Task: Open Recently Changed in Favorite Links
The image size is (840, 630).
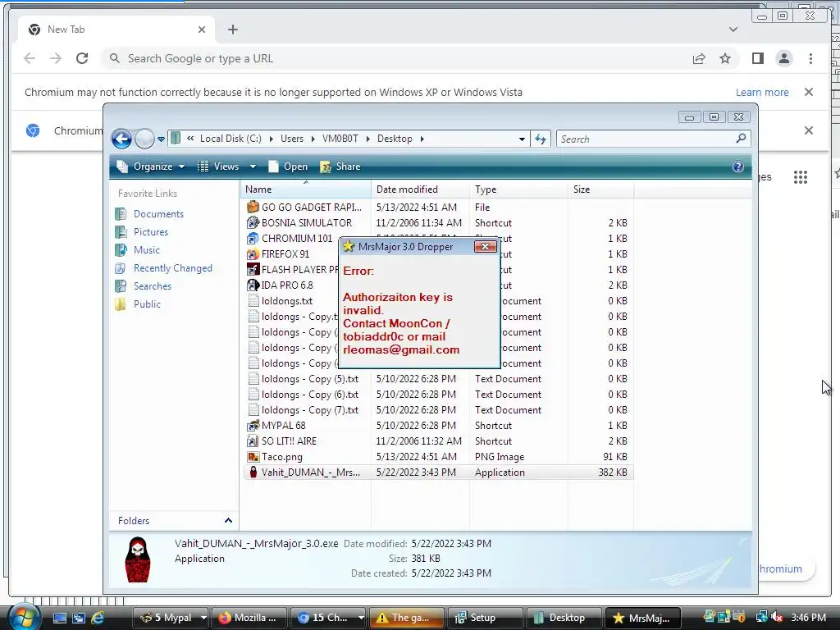Action: coord(173,268)
